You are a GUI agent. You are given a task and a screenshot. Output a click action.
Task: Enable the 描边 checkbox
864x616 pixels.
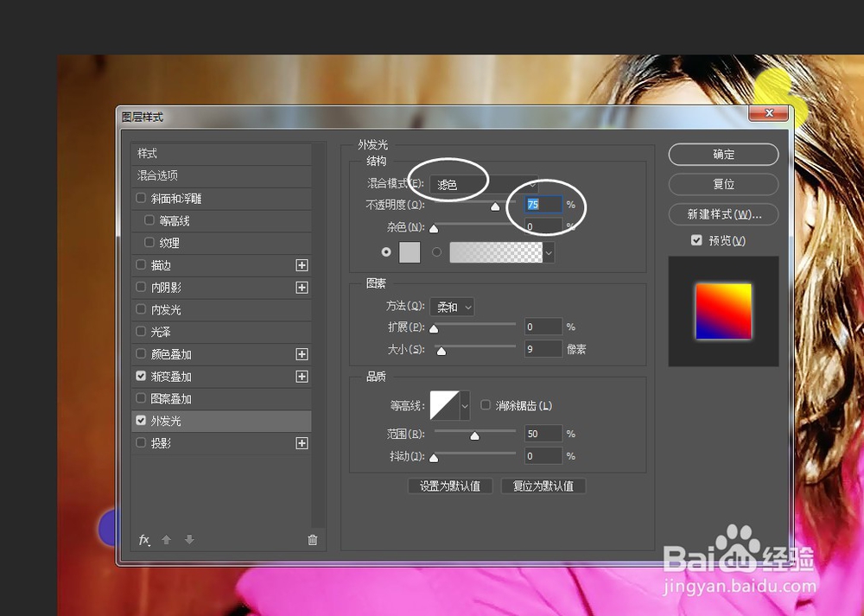click(x=141, y=265)
